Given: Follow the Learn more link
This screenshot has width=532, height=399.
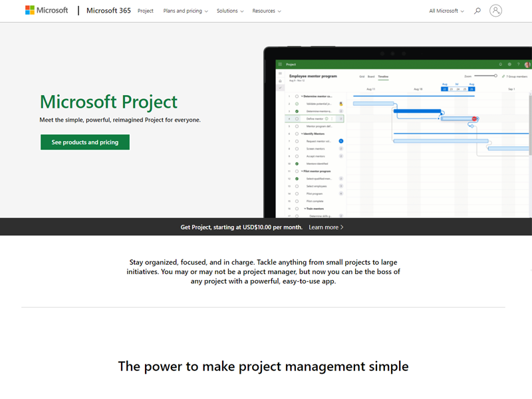Looking at the screenshot, I should [x=326, y=227].
